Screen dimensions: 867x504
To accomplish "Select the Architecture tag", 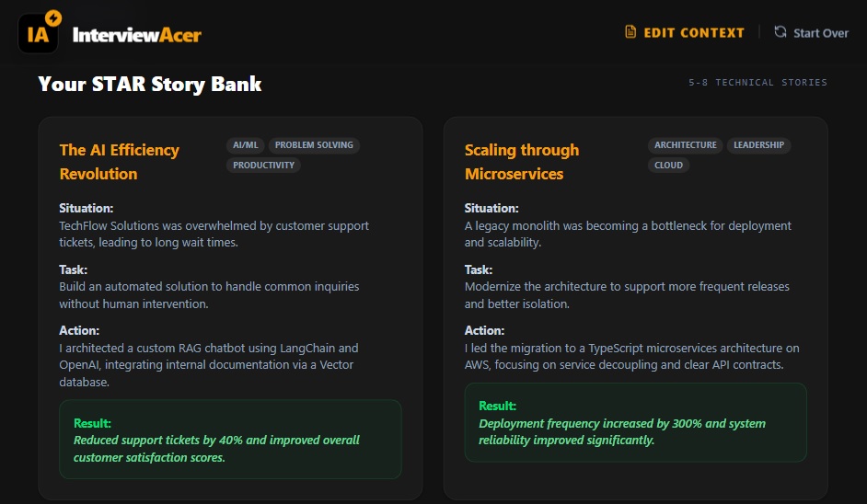I will (x=685, y=144).
